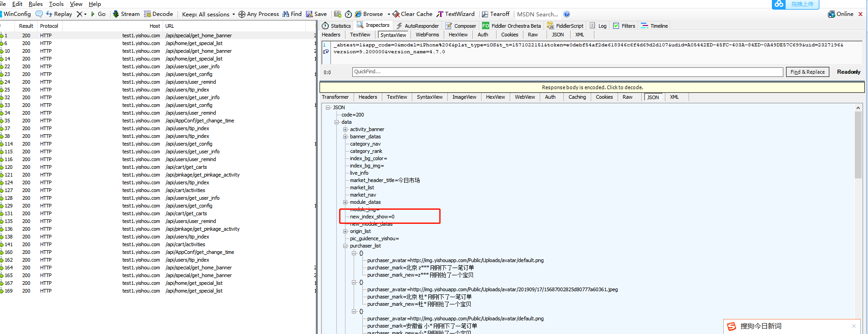Open the Fiddler Orchestra Beta tab
This screenshot has width=868, height=334.
tap(512, 26)
